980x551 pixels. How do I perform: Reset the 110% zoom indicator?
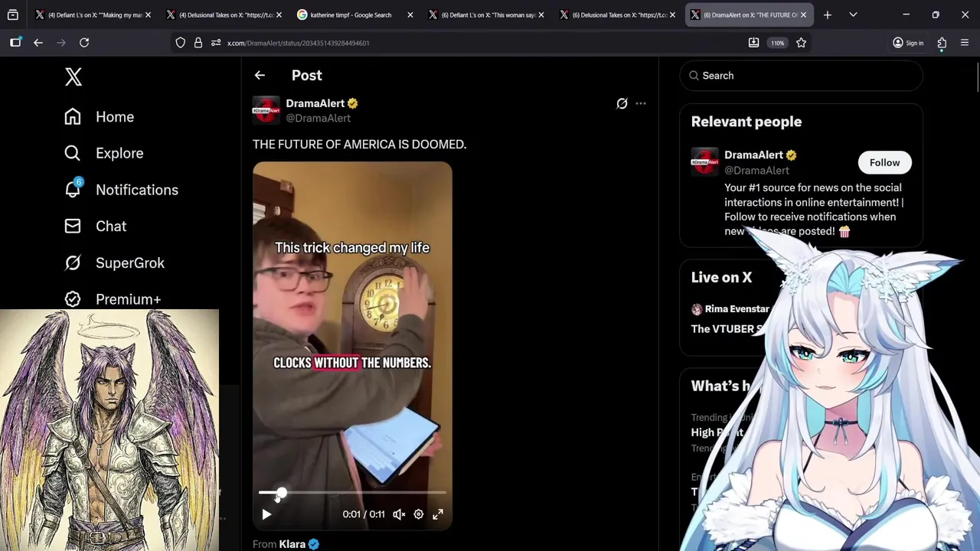point(778,43)
